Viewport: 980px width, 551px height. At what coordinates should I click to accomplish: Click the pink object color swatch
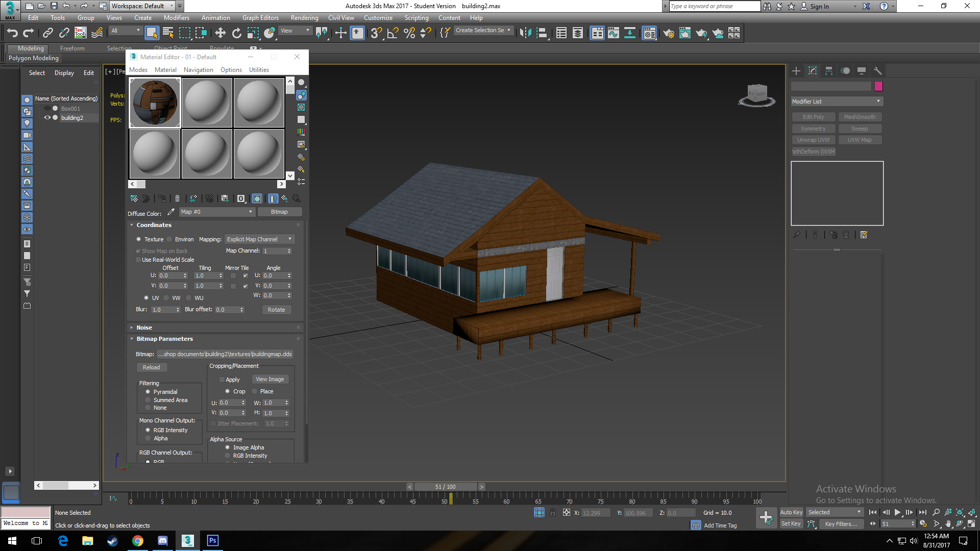point(878,86)
